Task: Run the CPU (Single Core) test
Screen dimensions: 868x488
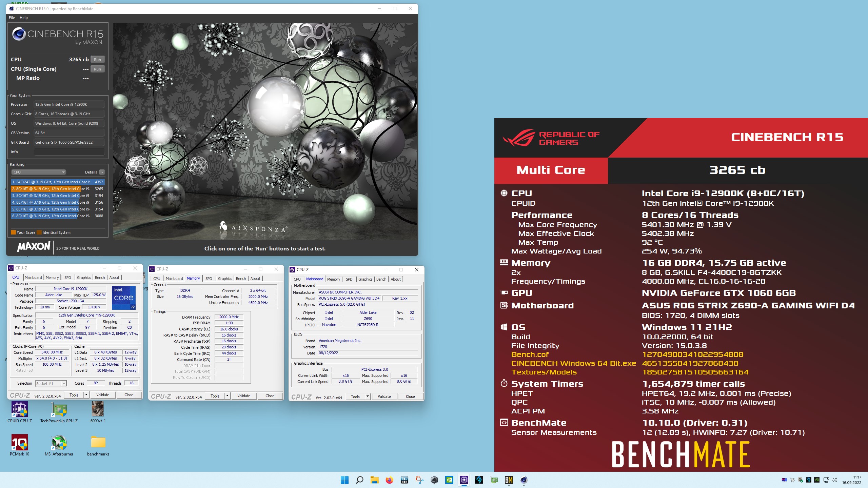Action: tap(98, 69)
